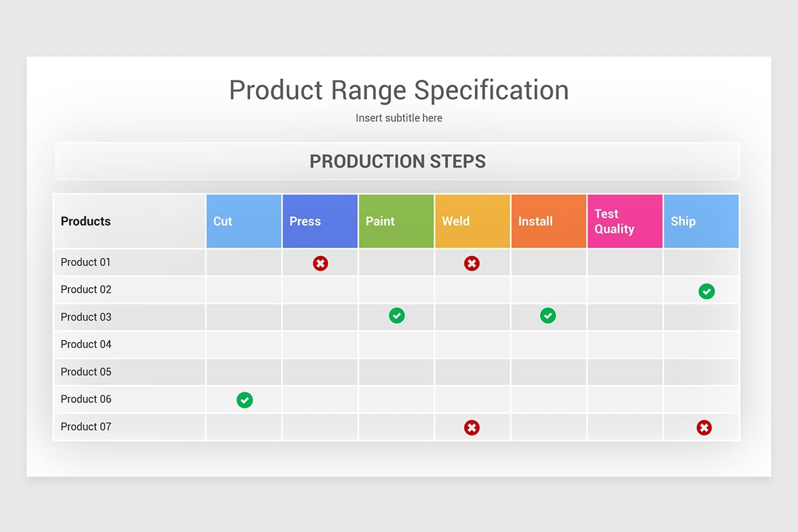
Task: Select the Product Range Specification title
Action: (x=399, y=90)
